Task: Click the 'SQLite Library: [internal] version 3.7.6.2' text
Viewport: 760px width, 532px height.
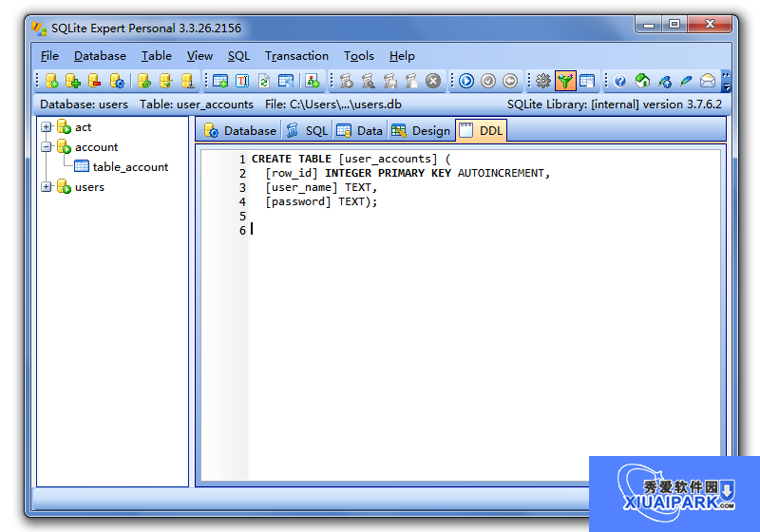Action: click(x=614, y=104)
